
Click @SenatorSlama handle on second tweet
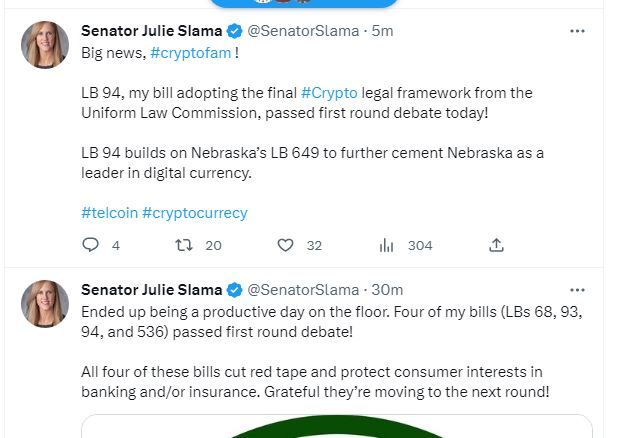pos(302,290)
